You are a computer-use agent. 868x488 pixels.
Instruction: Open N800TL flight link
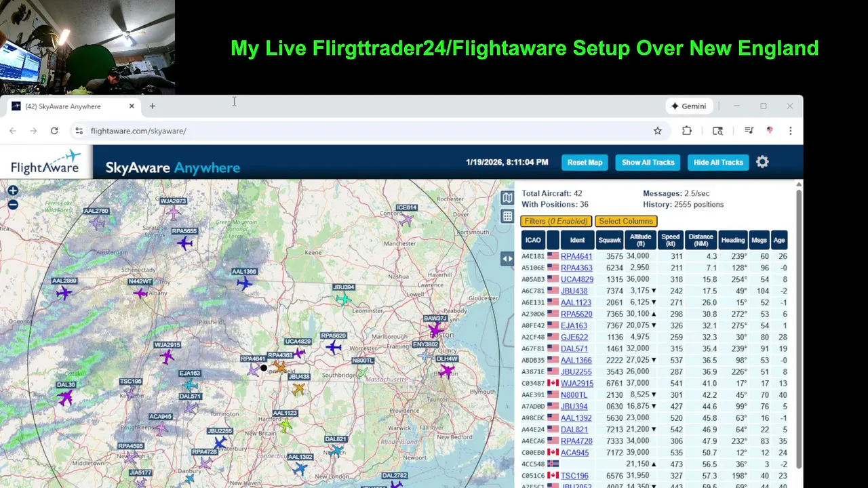coord(574,394)
